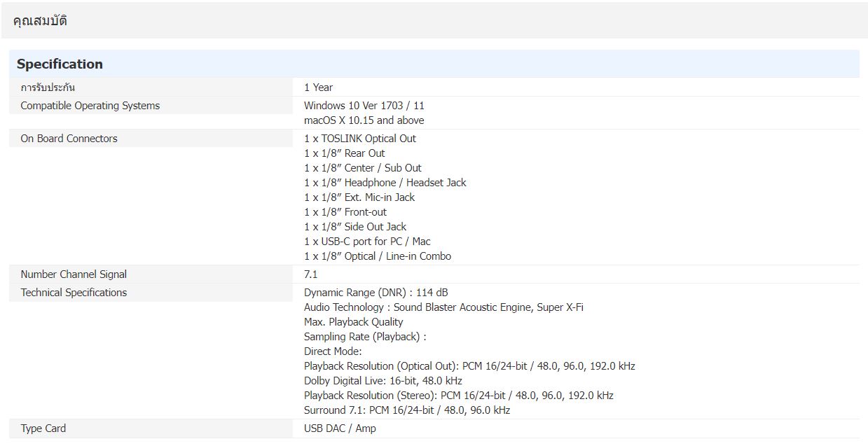Click the Optical / Line-in Combo entry

378,256
